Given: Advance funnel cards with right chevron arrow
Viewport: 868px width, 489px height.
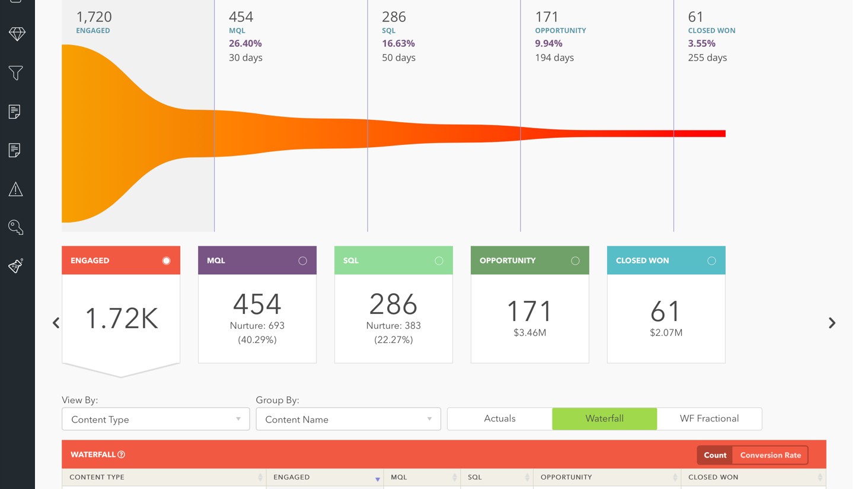Looking at the screenshot, I should [831, 322].
